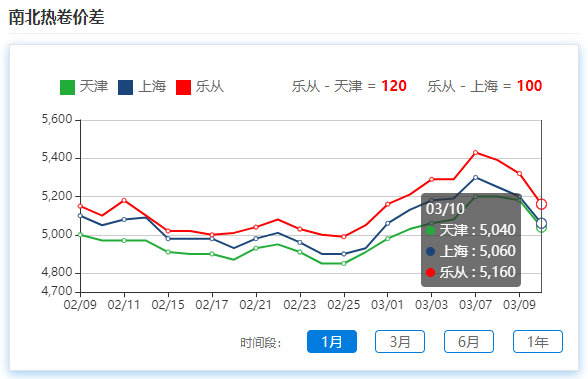
Task: Click the 上海 peak point on 03/07
Action: click(x=476, y=177)
